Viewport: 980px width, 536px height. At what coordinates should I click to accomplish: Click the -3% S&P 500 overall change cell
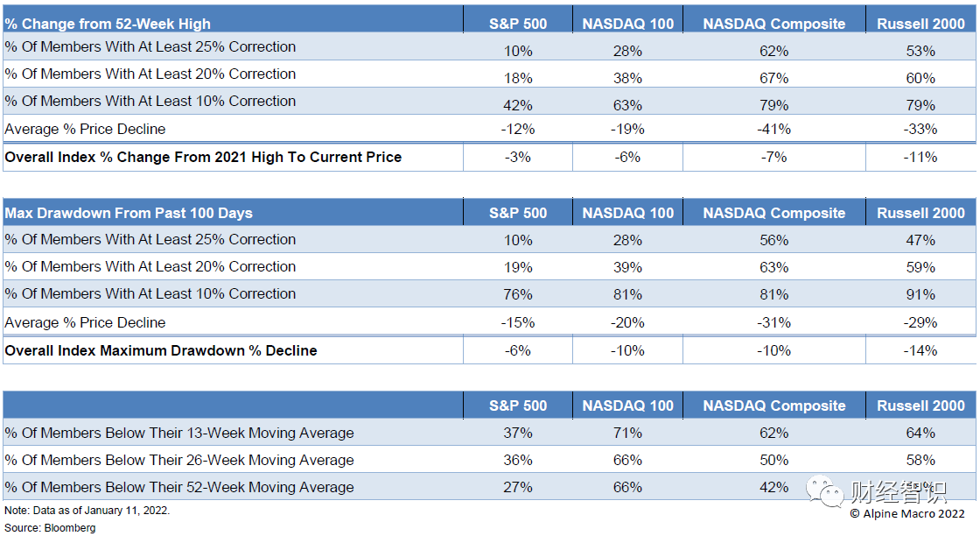518,158
